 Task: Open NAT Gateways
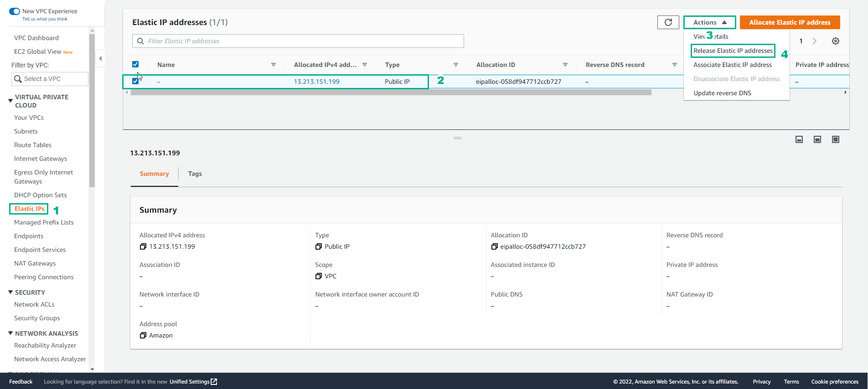point(35,263)
